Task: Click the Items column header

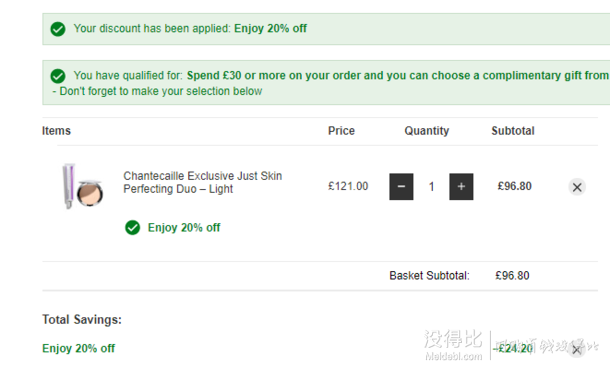Action: 56,131
